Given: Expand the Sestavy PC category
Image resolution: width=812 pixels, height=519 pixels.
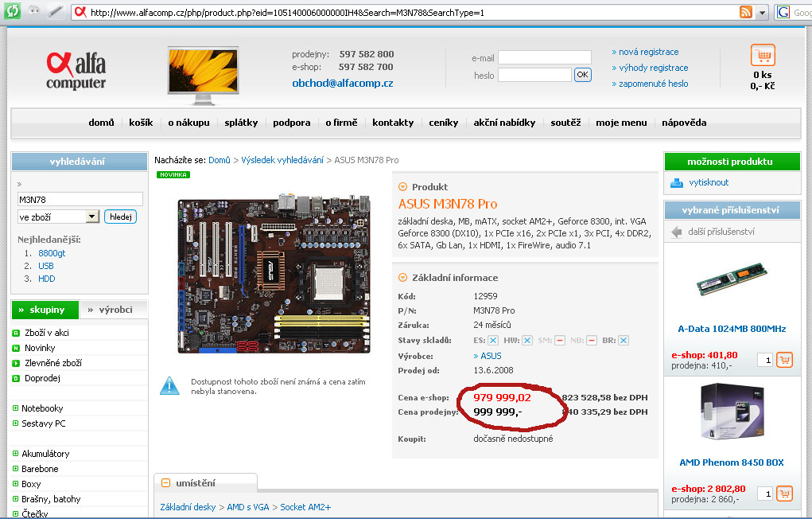Looking at the screenshot, I should click(16, 423).
